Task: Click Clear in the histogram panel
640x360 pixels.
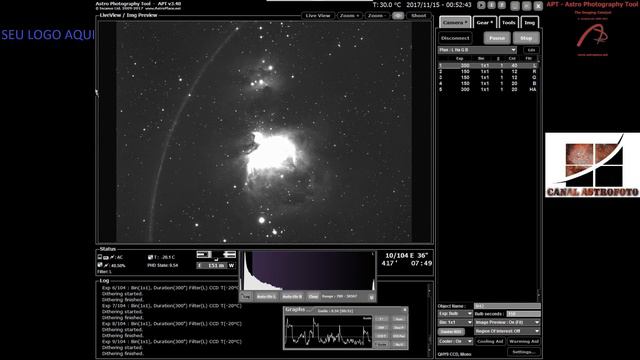Action: (313, 296)
